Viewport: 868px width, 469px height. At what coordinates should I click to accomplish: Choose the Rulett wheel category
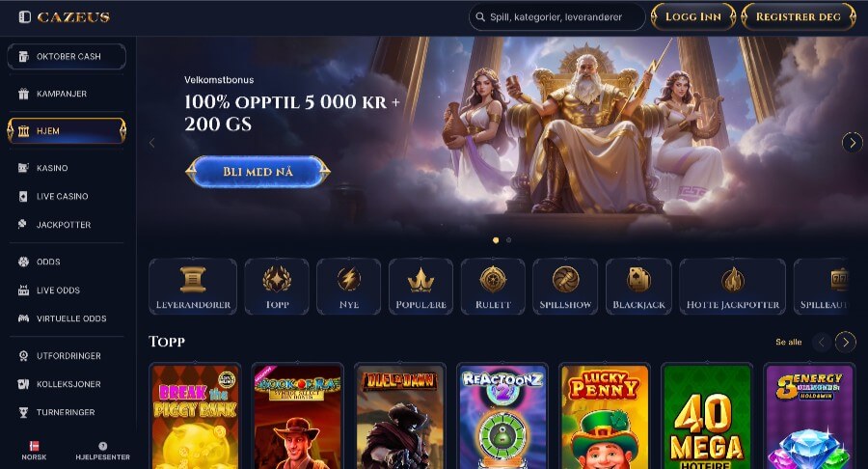[493, 287]
